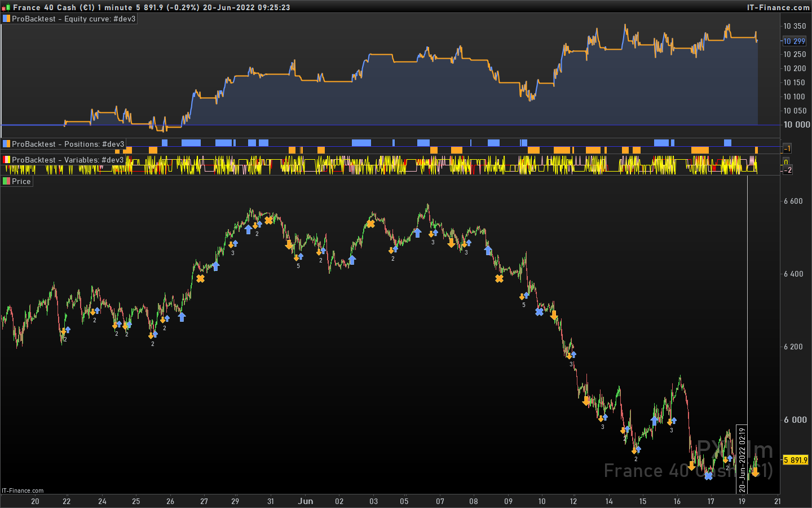Click the 29 date on the time axis
Viewport: 812px width, 508px height.
[x=235, y=501]
